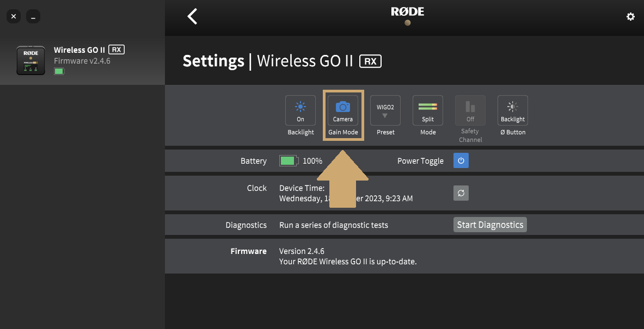Click the 100% battery icon in Battery row
644x329 pixels.
(289, 160)
